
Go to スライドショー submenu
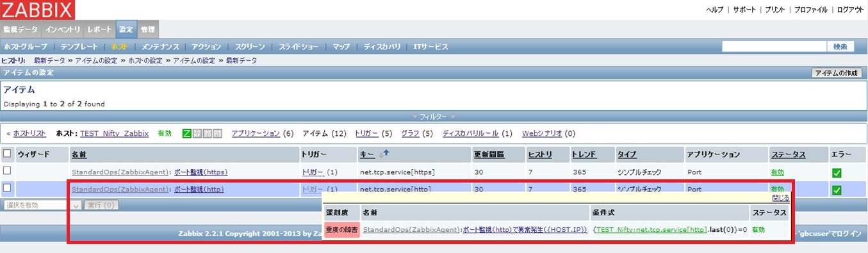(299, 47)
